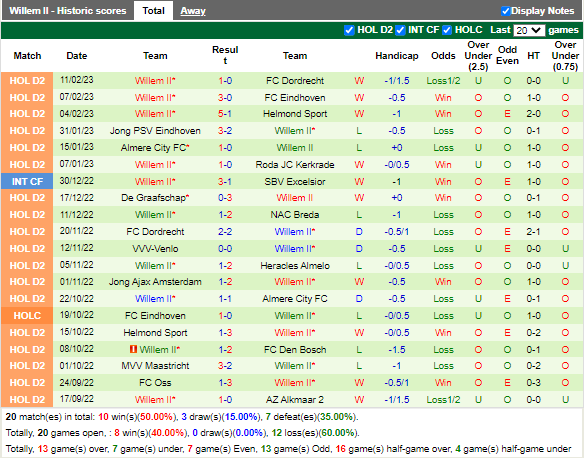The width and height of the screenshot is (584, 458).
Task: Uncheck the HOLC filter checkbox
Action: click(447, 30)
